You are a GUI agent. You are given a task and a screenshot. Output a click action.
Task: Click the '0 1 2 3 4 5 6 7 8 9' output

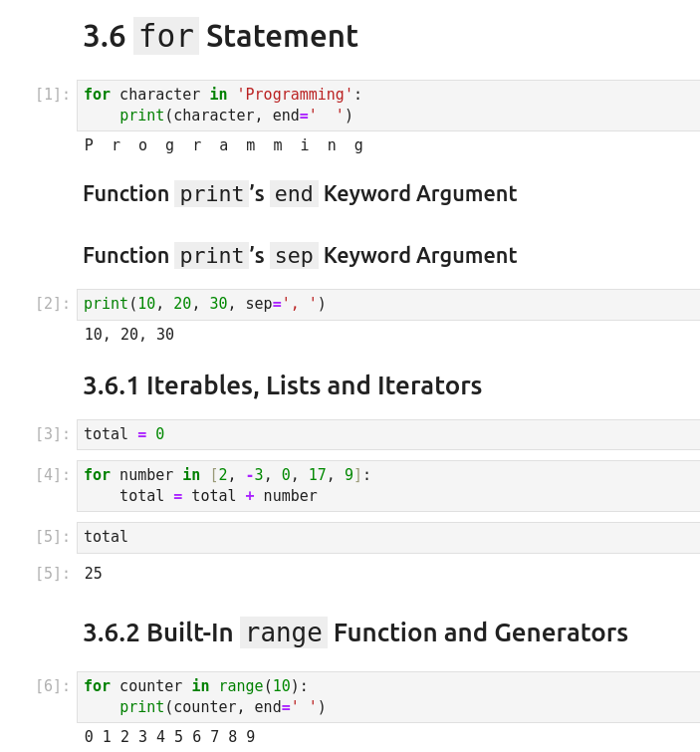click(169, 737)
